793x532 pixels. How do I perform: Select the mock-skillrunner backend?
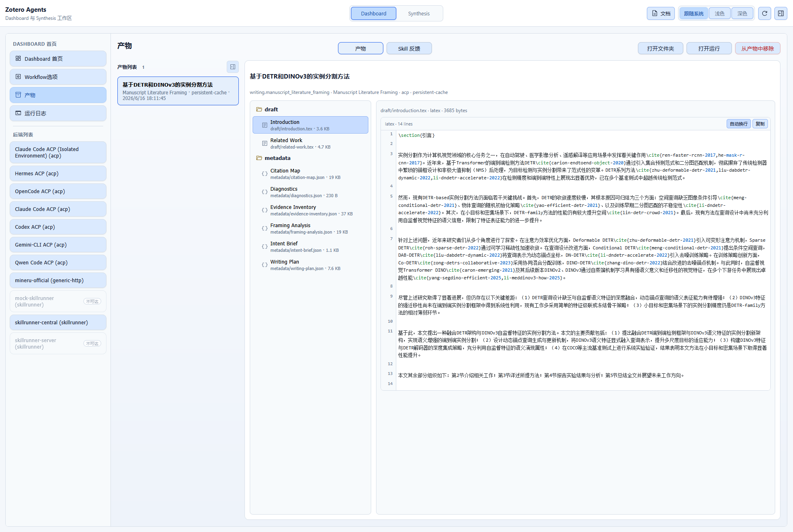[x=58, y=301]
